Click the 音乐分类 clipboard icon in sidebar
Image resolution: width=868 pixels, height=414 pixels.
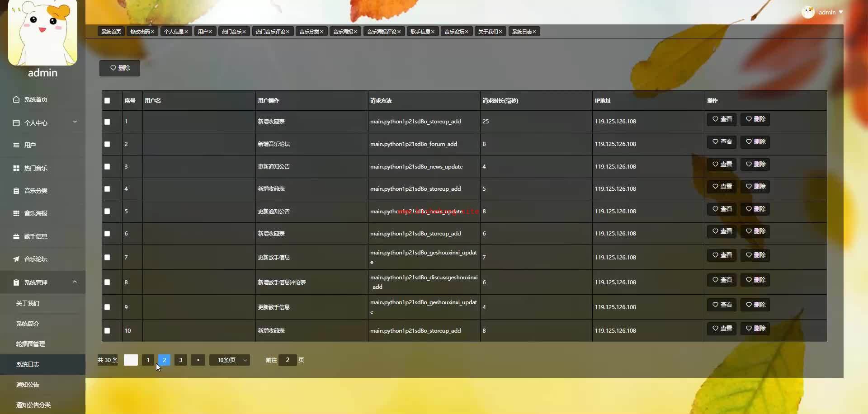point(16,191)
